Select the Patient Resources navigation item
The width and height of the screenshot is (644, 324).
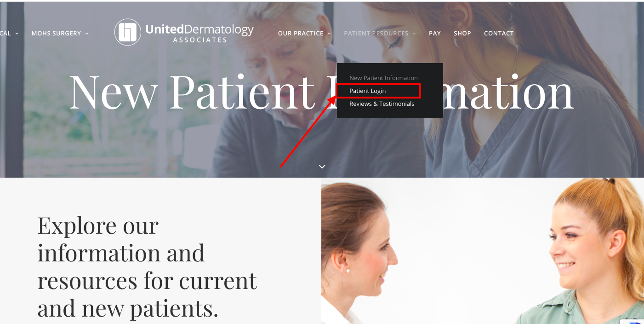click(376, 34)
